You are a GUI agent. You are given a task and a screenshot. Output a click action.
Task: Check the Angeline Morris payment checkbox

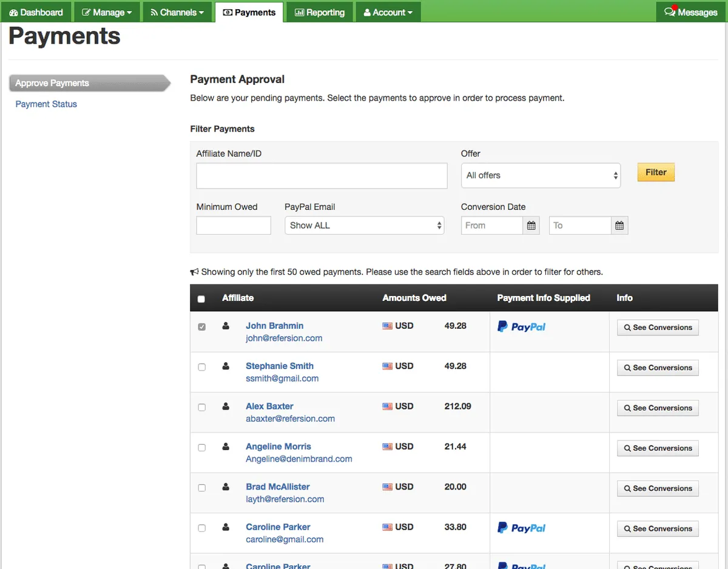pyautogui.click(x=202, y=448)
